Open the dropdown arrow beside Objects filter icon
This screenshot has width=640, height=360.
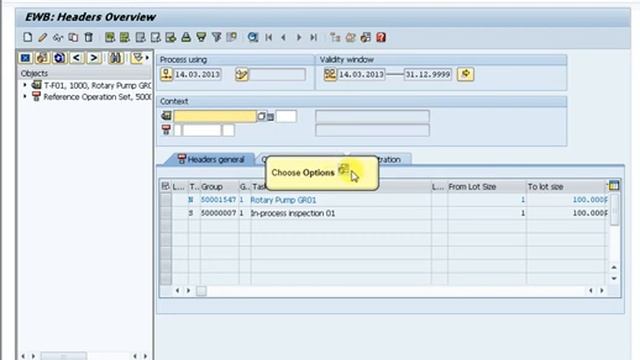point(147,58)
